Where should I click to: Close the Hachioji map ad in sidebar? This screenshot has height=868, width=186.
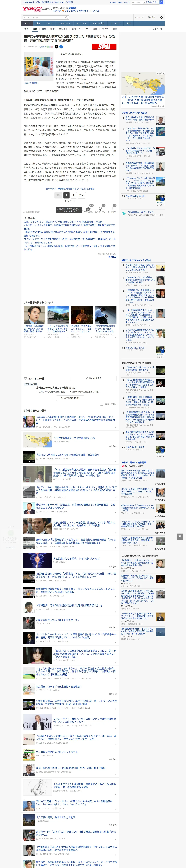coord(163,73)
